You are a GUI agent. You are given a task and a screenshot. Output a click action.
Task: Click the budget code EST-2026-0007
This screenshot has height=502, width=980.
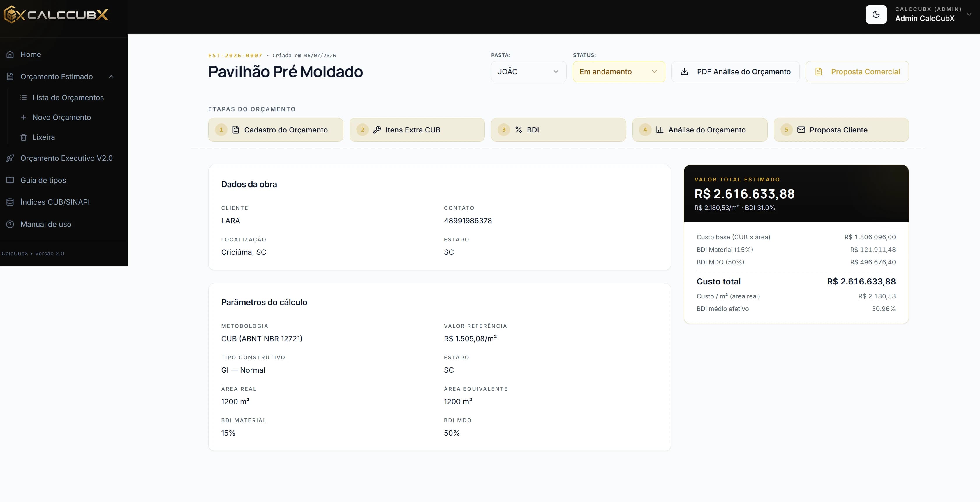click(235, 56)
